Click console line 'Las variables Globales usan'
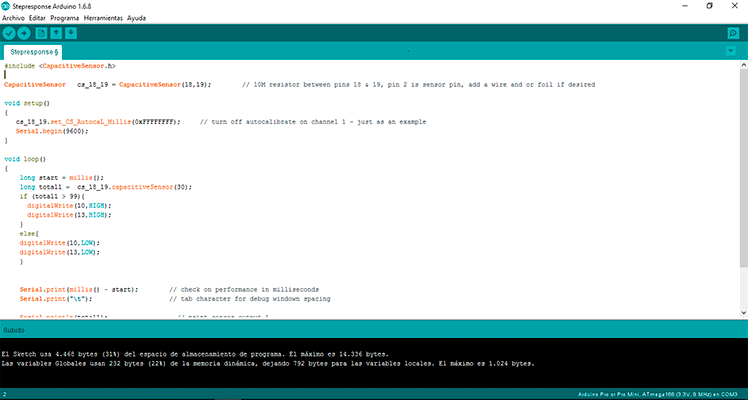Screen dimensions: 748x400 (268, 364)
